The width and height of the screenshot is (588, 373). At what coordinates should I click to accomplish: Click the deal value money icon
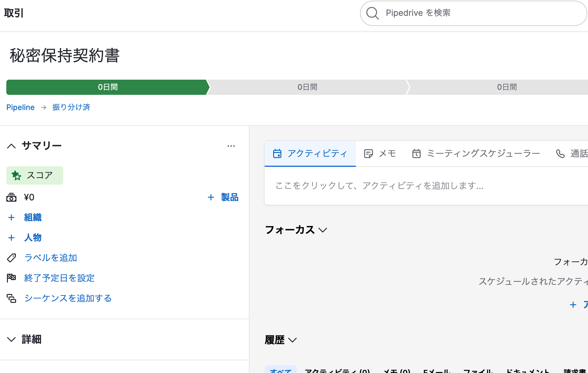[11, 198]
